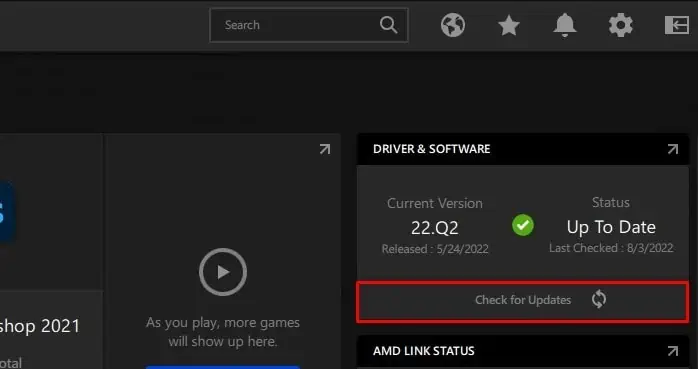
Task: Click the Last Checked : 8/3/2022 text
Action: (611, 248)
